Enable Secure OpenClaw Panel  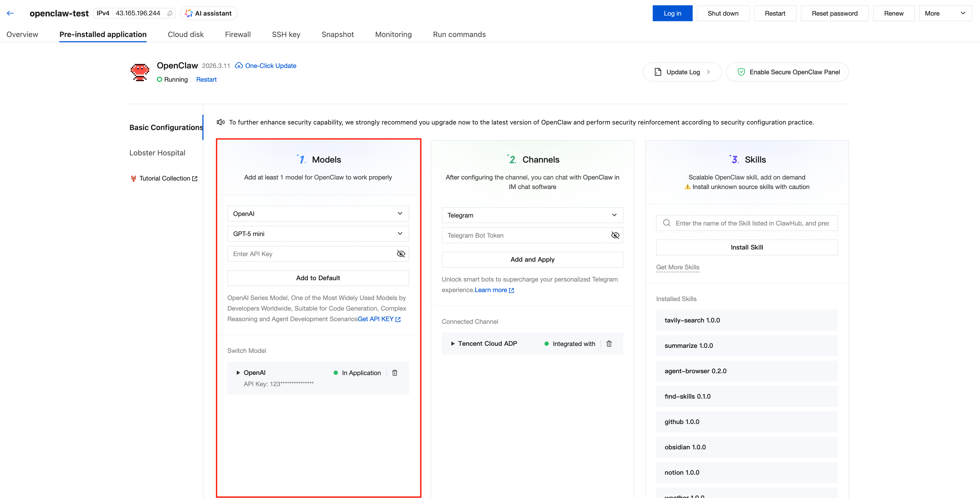[787, 72]
